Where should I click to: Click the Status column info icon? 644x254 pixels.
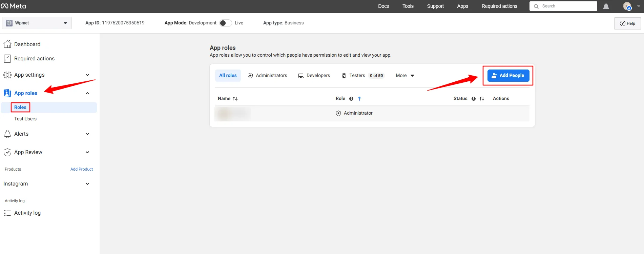click(474, 99)
